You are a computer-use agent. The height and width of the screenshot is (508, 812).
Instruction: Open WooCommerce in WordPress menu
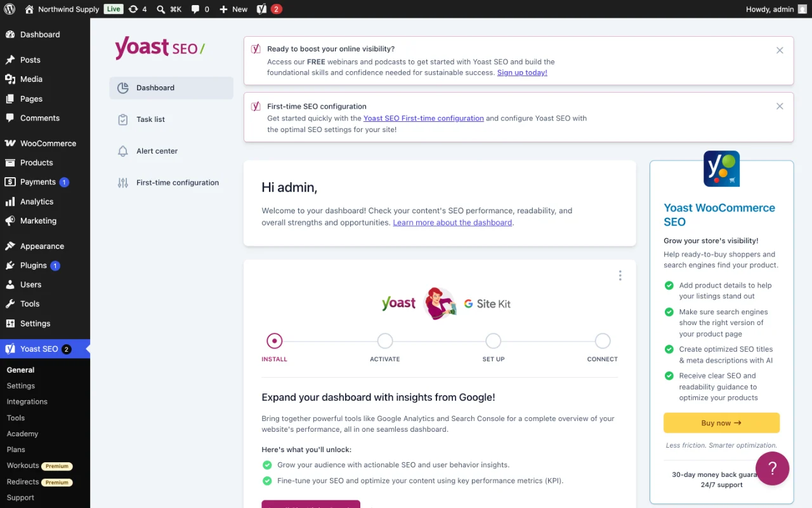(x=45, y=144)
